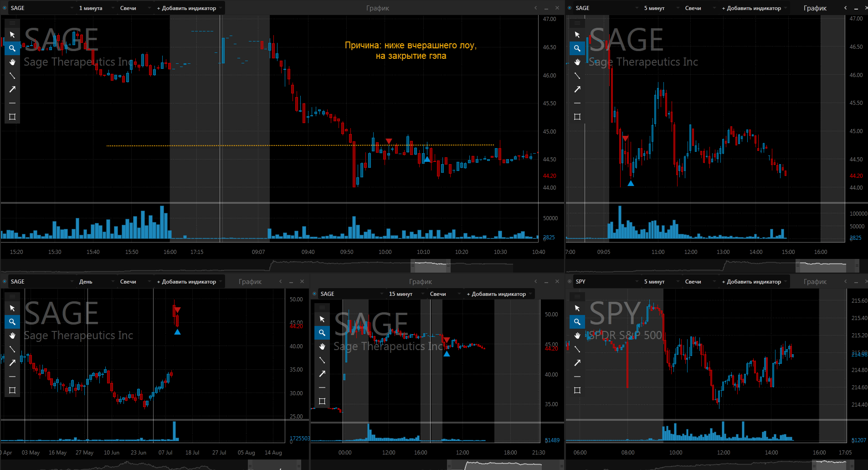
Task: Select rectangle tool in top-right SAGE 5-minute chart
Action: click(x=577, y=117)
